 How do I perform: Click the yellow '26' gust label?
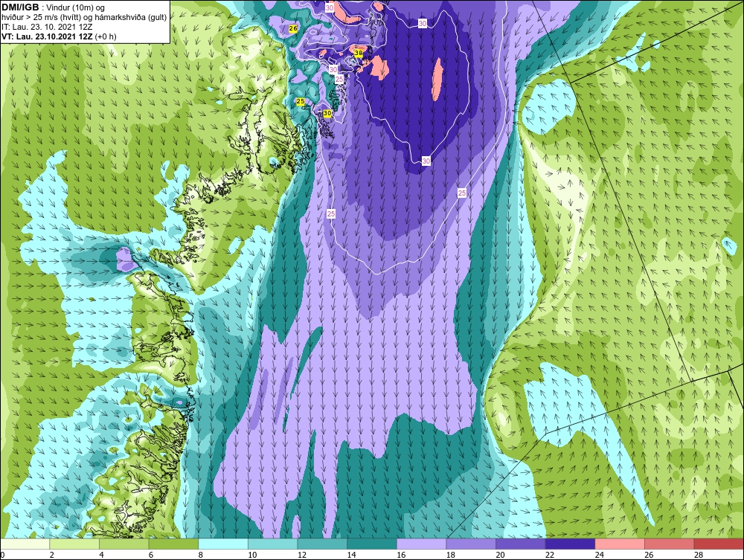click(x=293, y=28)
